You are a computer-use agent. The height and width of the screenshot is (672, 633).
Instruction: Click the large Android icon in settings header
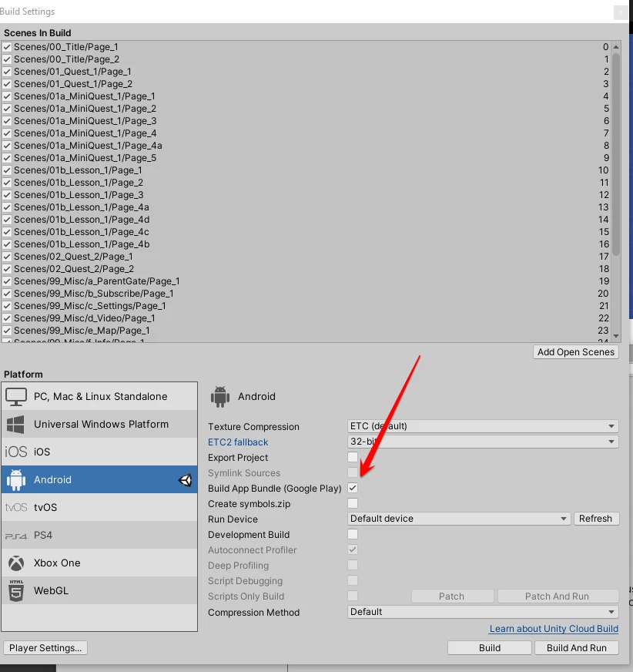220,396
